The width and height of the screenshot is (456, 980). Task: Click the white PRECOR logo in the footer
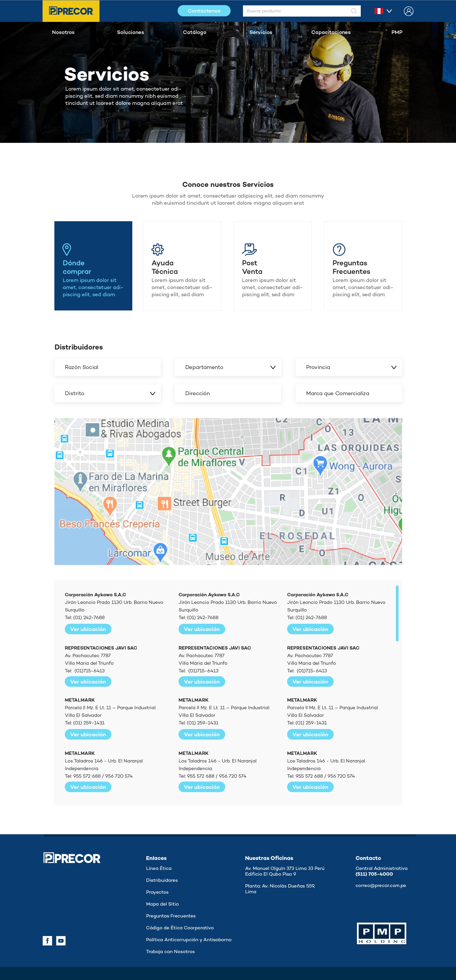tap(72, 858)
